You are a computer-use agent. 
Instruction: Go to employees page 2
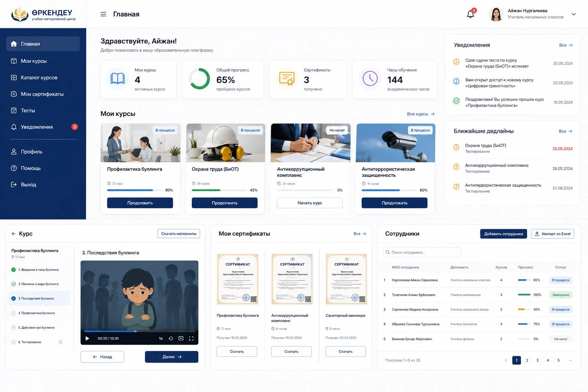(527, 360)
